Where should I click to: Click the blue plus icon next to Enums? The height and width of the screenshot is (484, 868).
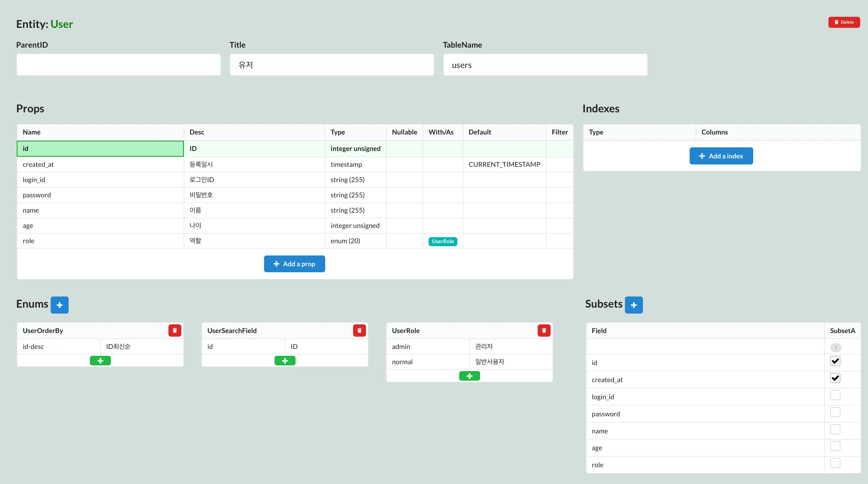tap(60, 305)
